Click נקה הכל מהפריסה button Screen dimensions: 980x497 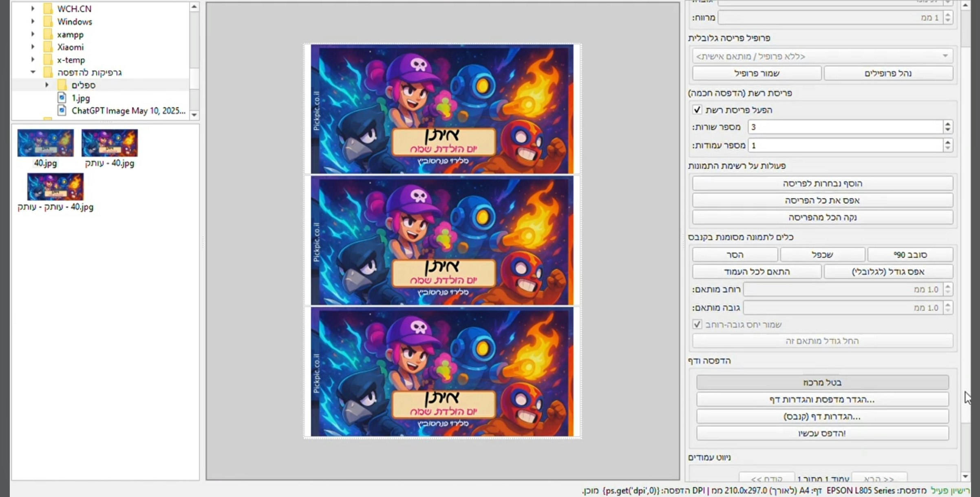click(x=822, y=218)
